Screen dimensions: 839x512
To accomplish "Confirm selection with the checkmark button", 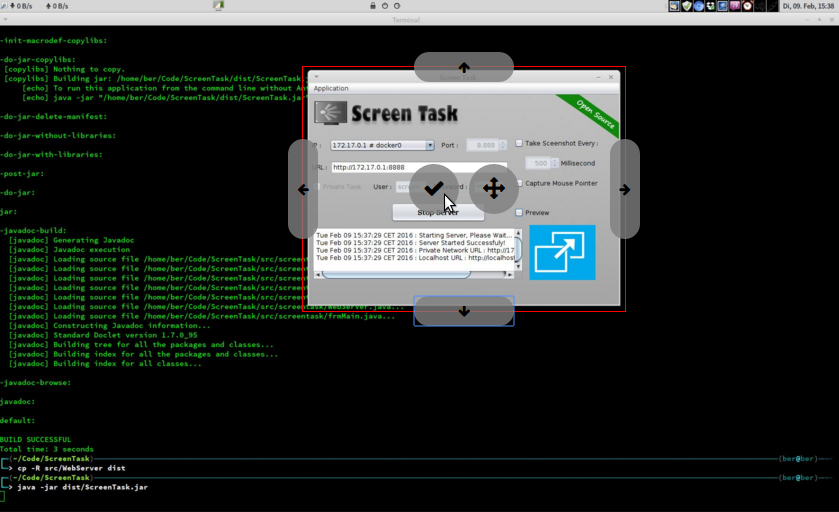I will click(x=433, y=188).
